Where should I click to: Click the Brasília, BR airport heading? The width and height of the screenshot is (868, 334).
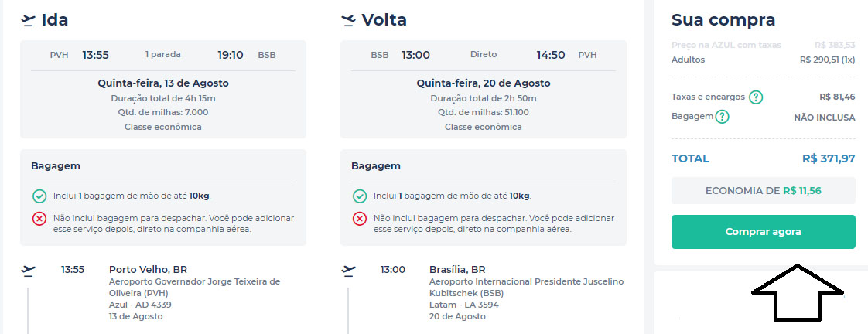pyautogui.click(x=457, y=270)
